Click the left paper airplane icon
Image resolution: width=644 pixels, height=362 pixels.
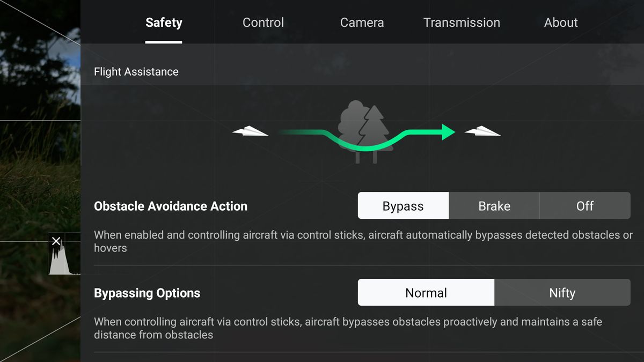[x=250, y=131]
